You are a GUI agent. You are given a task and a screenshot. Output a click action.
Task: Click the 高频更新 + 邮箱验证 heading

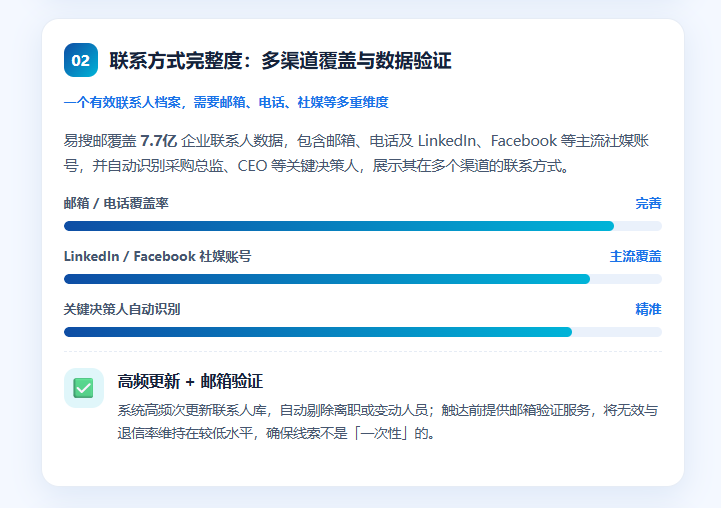pyautogui.click(x=190, y=382)
